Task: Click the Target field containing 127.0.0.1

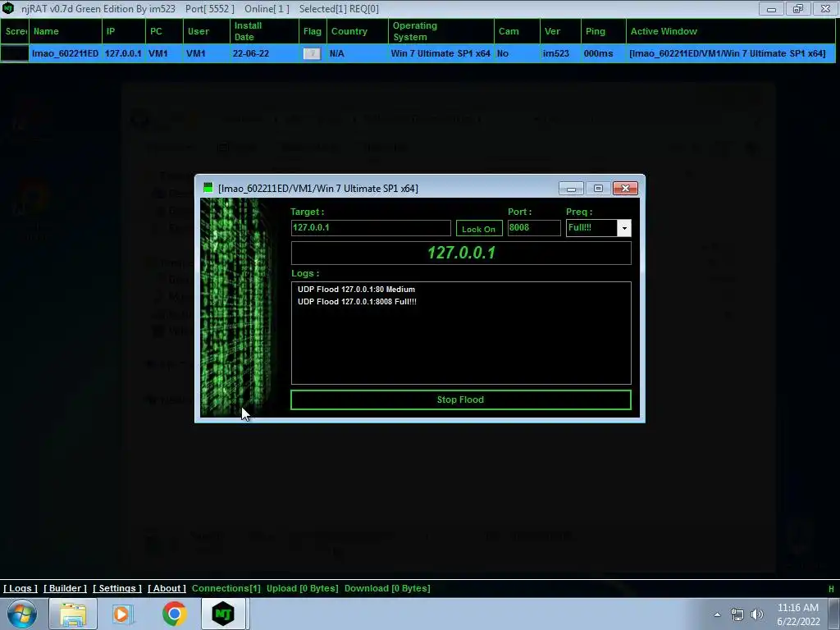Action: (x=371, y=228)
